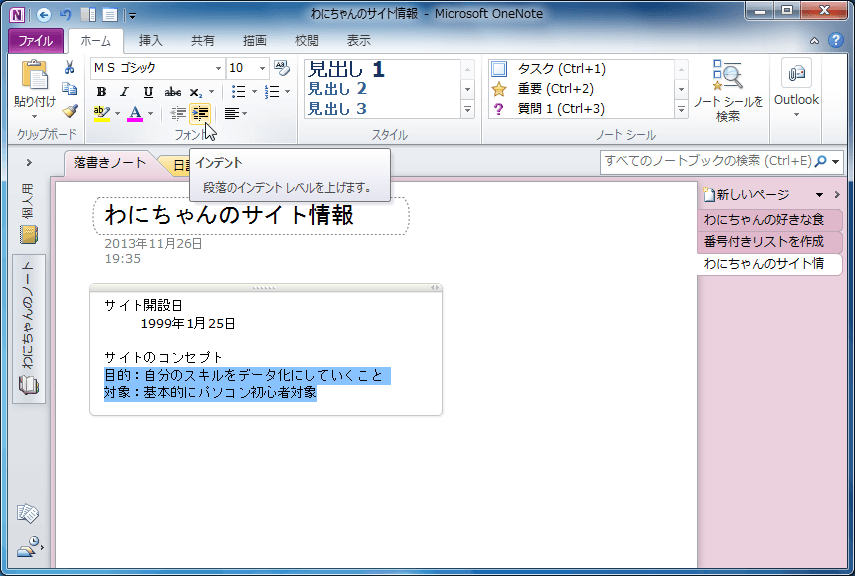Expand the 貼り付け options arrow
The image size is (855, 576).
[35, 116]
